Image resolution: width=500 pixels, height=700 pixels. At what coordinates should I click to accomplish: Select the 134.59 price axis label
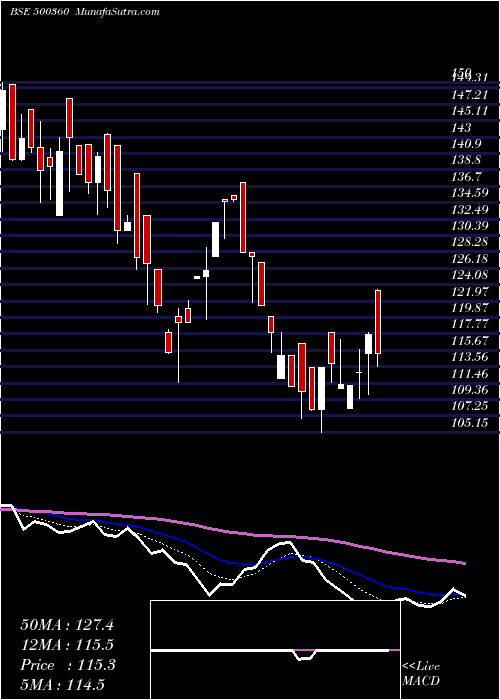469,193
